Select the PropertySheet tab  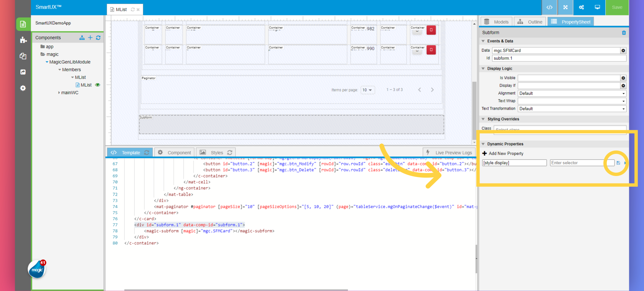click(571, 22)
